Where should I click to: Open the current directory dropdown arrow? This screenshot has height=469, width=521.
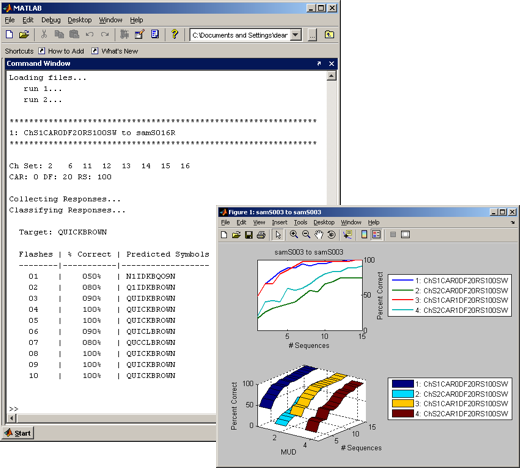[x=295, y=35]
